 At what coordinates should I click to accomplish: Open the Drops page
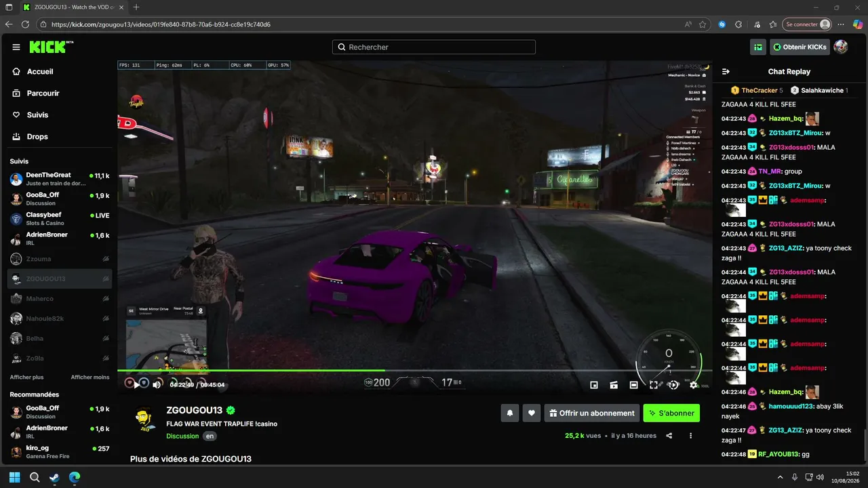[37, 137]
